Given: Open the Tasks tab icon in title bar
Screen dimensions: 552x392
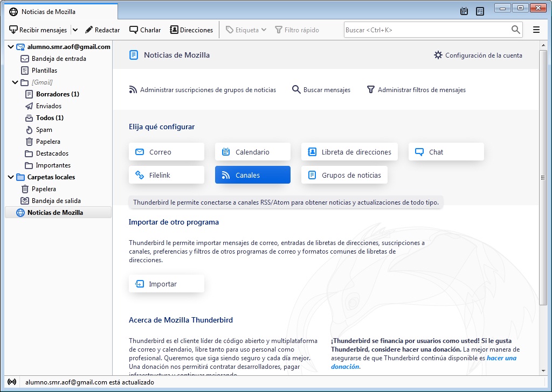Looking at the screenshot, I should [480, 11].
